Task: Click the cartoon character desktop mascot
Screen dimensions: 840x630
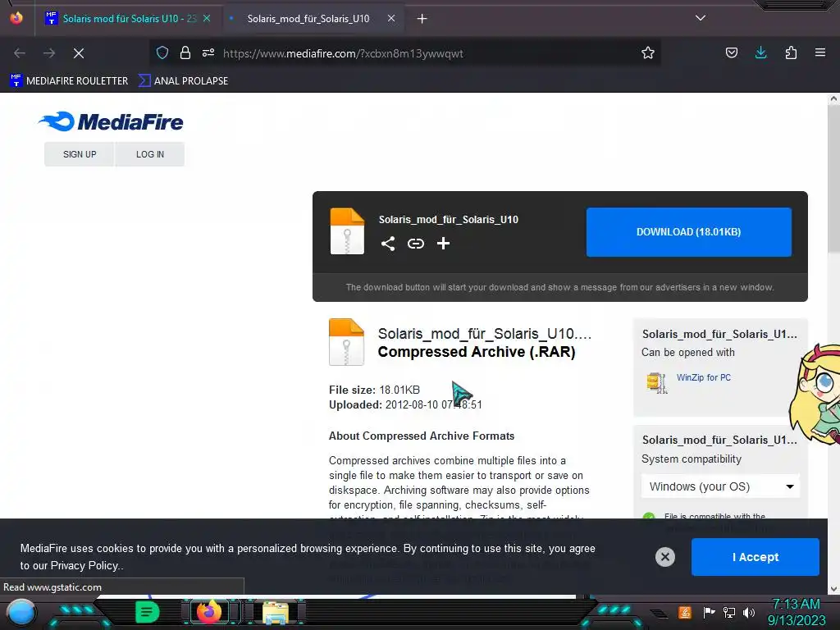Action: (x=815, y=394)
